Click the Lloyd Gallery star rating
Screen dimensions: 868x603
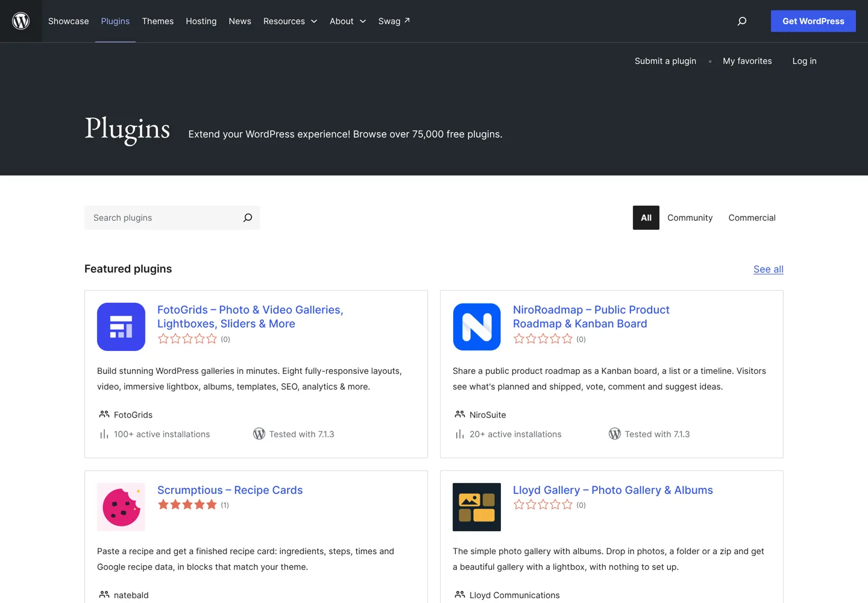[x=543, y=505]
